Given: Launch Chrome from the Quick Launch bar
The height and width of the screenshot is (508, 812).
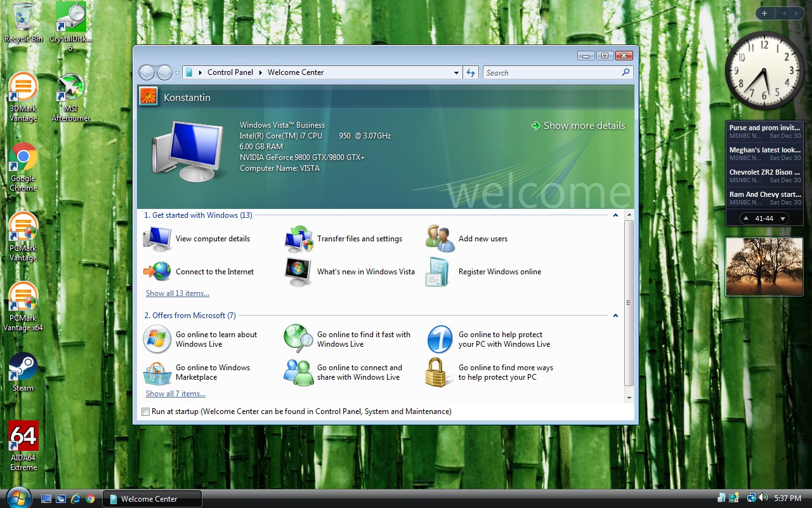Looking at the screenshot, I should point(91,499).
